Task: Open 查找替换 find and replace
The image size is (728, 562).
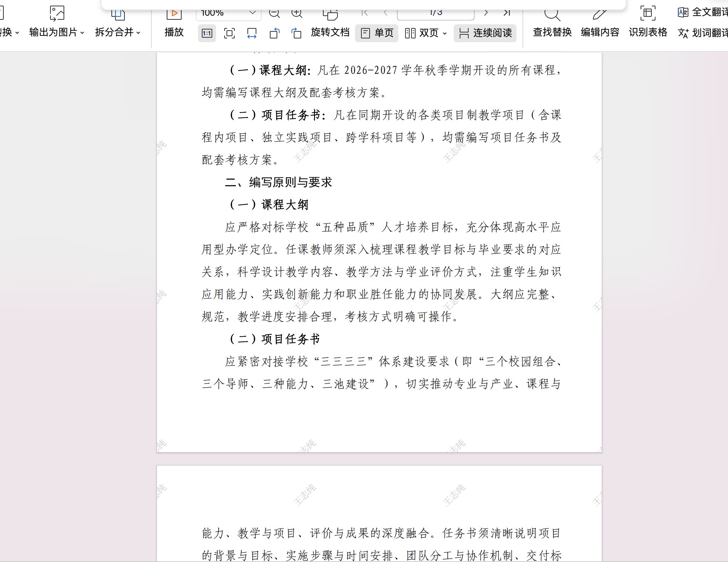Action: tap(552, 22)
